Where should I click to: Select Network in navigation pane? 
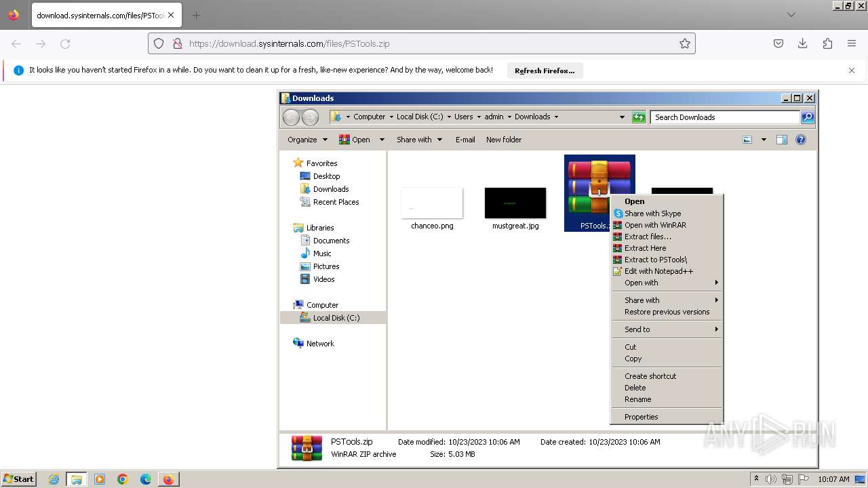point(320,344)
